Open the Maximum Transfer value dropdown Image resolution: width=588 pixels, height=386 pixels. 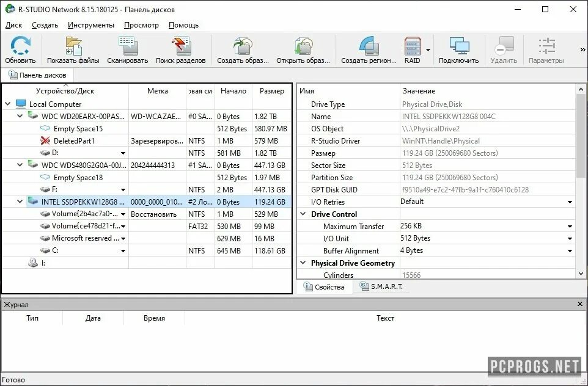tap(570, 227)
